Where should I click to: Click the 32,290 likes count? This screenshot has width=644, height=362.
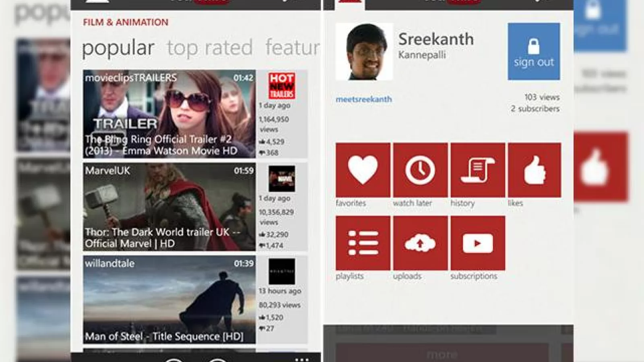tap(274, 234)
